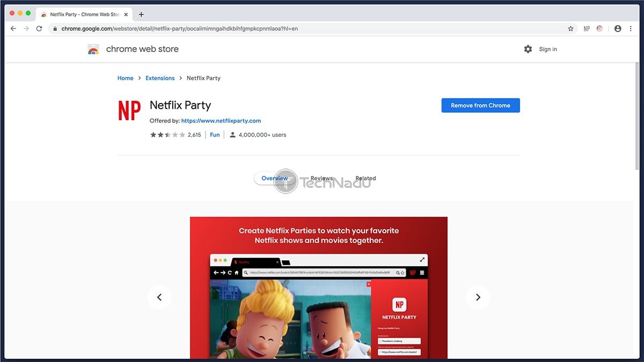This screenshot has height=362, width=644.
Task: Click the Netflix Party NP toolbar extension icon
Action: point(587,28)
